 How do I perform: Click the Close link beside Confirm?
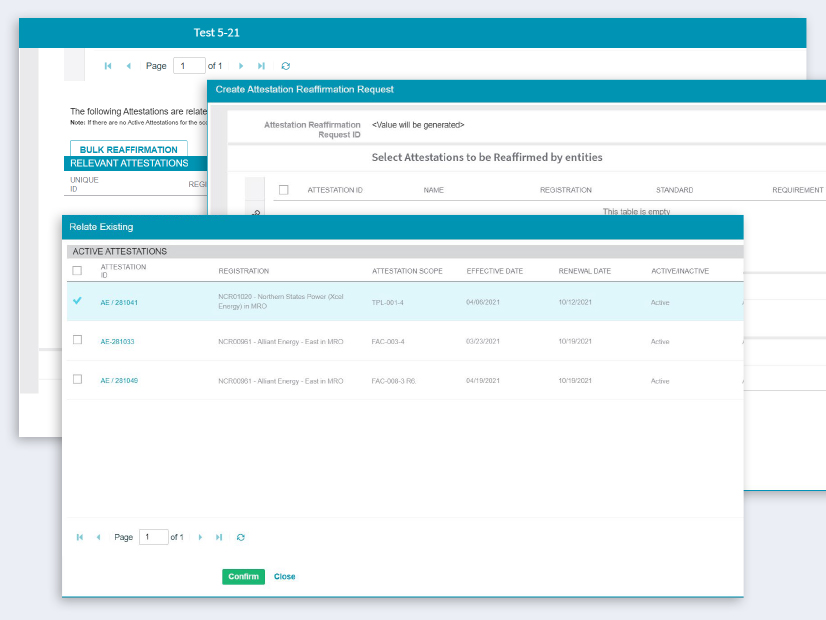coord(285,577)
